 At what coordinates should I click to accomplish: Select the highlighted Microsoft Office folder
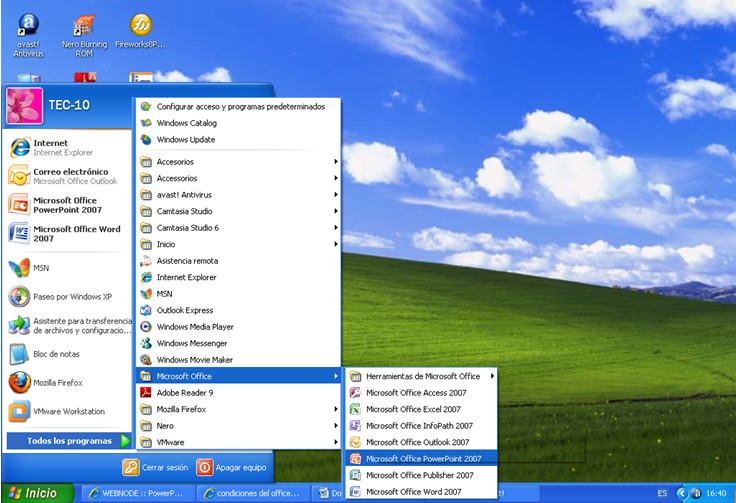tap(238, 376)
